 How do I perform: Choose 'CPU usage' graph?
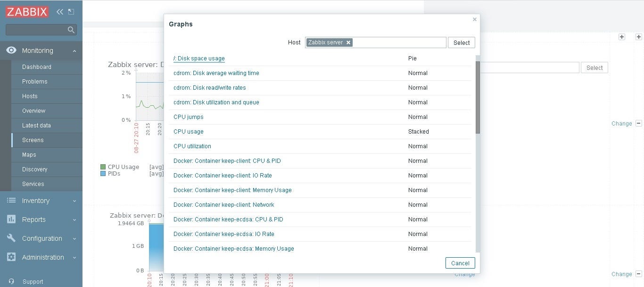pyautogui.click(x=189, y=132)
